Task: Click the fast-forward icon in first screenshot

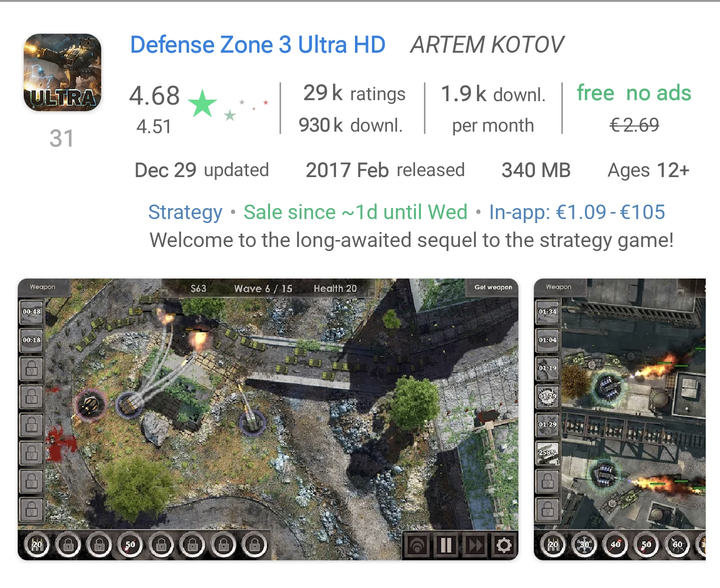Action: (x=475, y=545)
